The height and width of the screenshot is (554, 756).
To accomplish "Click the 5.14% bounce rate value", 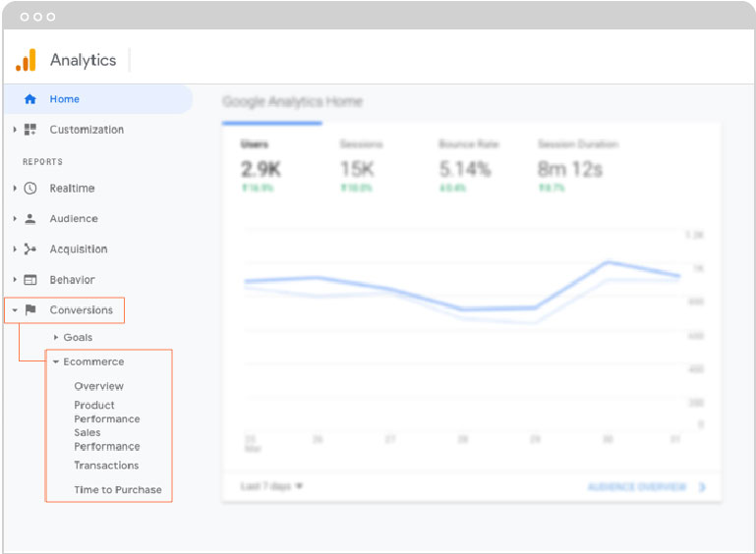I will pyautogui.click(x=465, y=169).
